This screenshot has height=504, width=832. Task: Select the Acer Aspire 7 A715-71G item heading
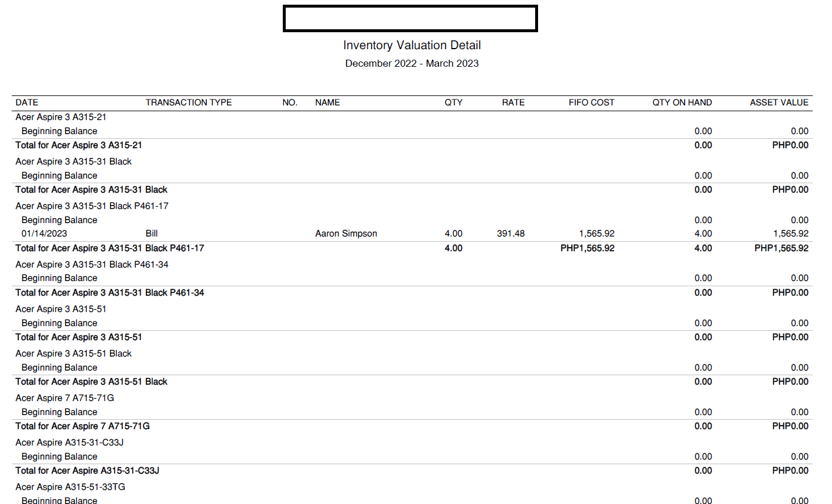point(65,398)
